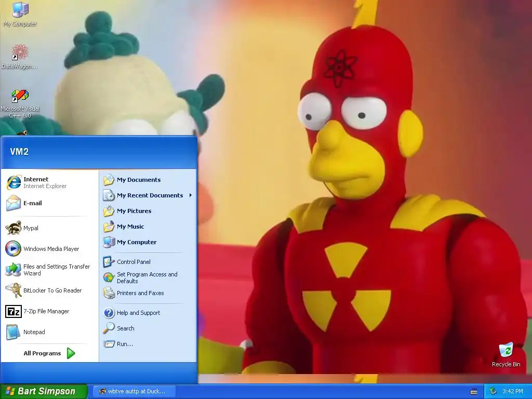This screenshot has height=399, width=532.
Task: Open Windows Media Player
Action: click(x=49, y=249)
